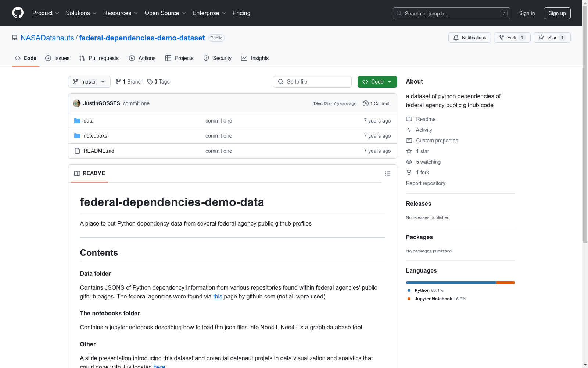
Task: Click the 'this' link in Data folder paragraph
Action: pyautogui.click(x=218, y=297)
